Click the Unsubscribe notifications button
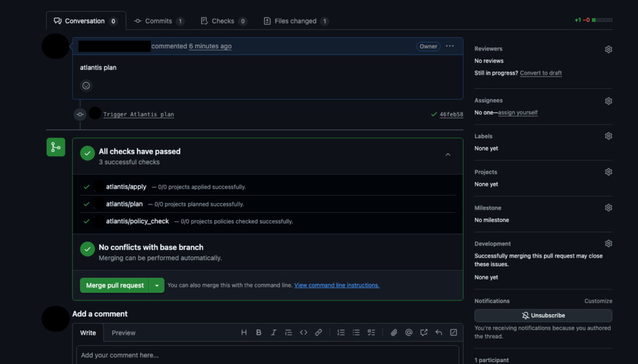This screenshot has width=638, height=364. click(543, 315)
